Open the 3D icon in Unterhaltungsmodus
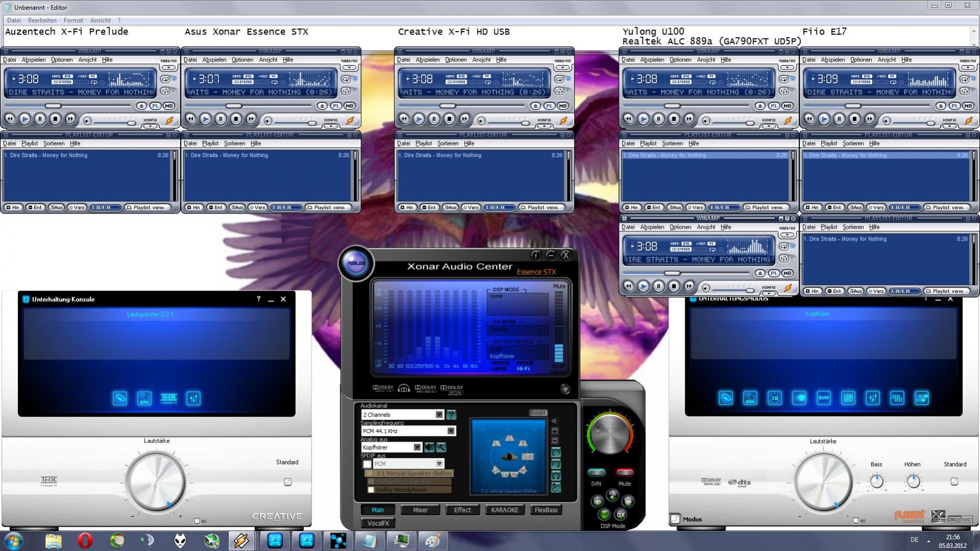Image resolution: width=980 pixels, height=551 pixels. point(775,398)
